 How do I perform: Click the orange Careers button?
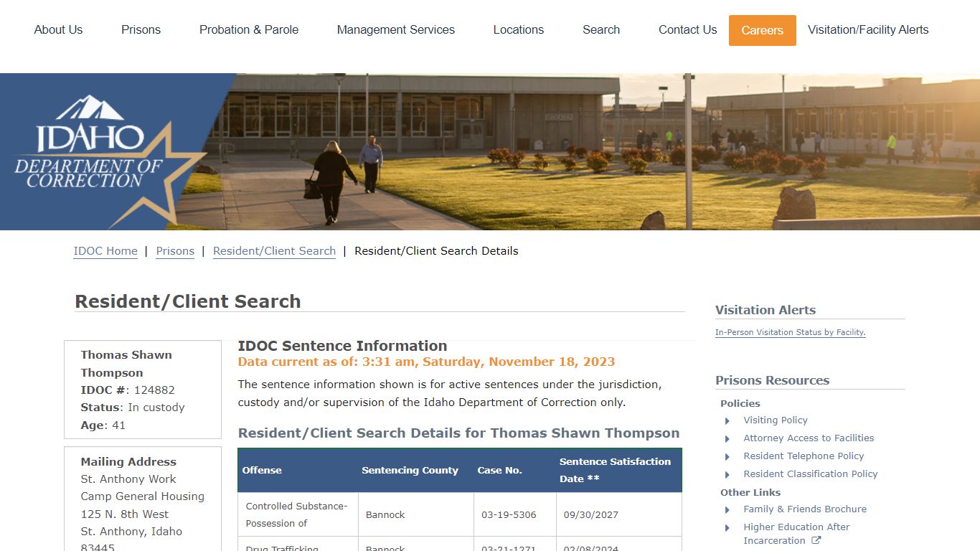pyautogui.click(x=763, y=30)
